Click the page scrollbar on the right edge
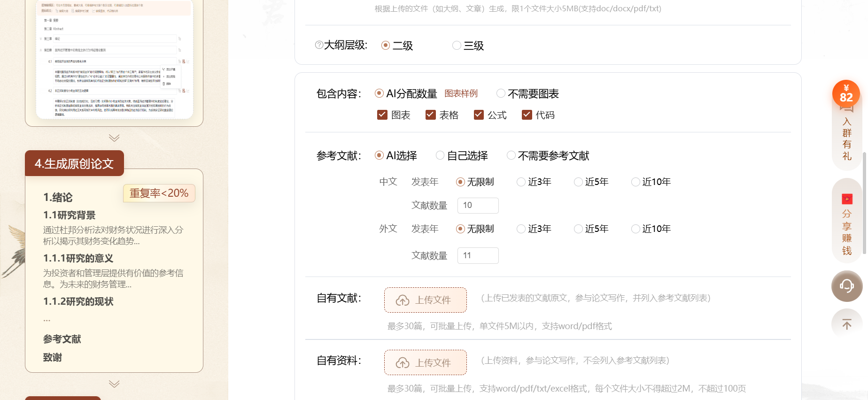Screen dimensions: 868x400 click(865, 203)
